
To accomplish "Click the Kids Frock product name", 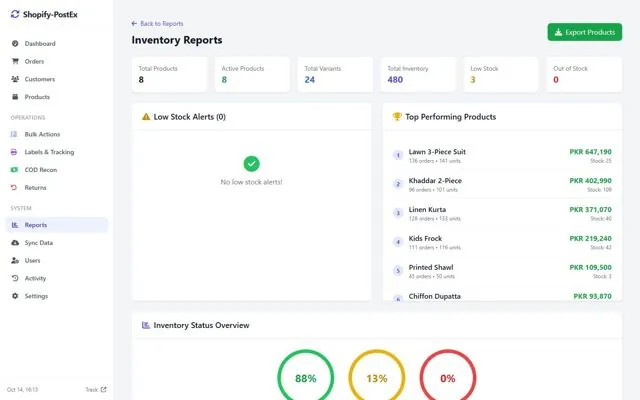I will [425, 238].
